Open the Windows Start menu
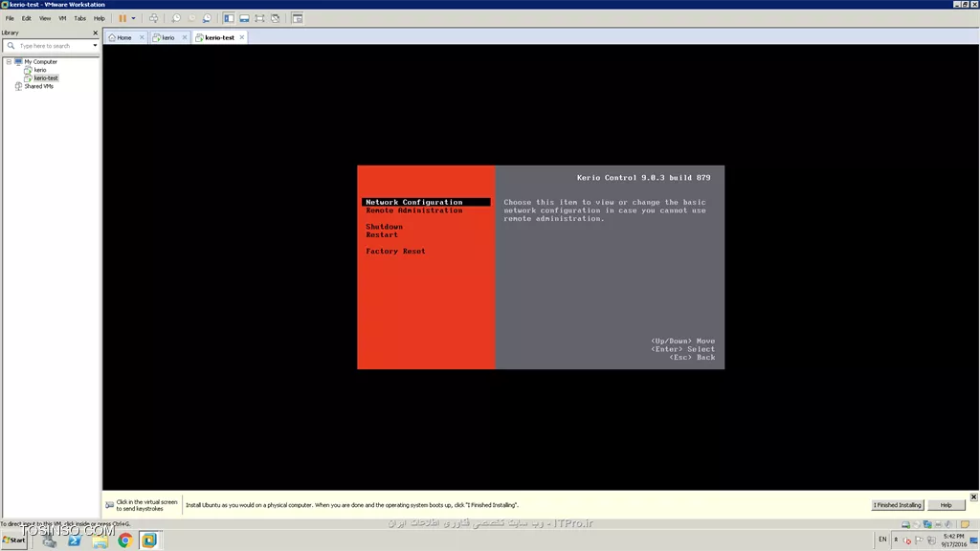Viewport: 980px width, 551px height. click(x=14, y=540)
